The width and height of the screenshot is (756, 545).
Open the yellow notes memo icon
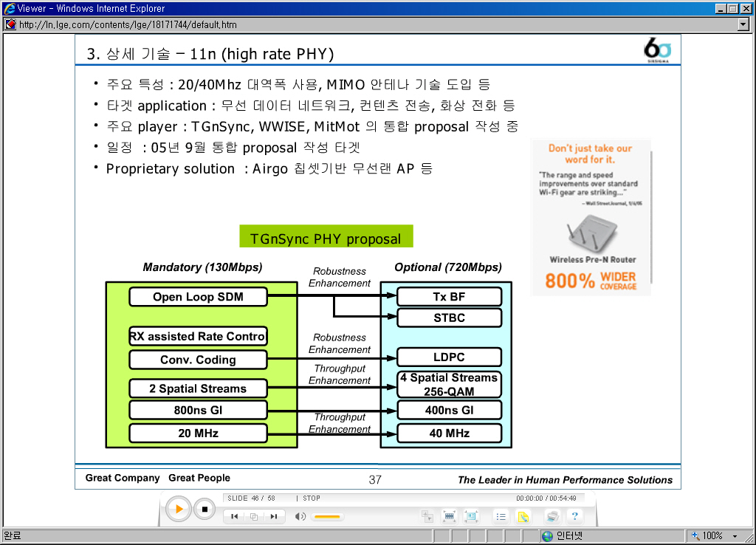click(523, 516)
